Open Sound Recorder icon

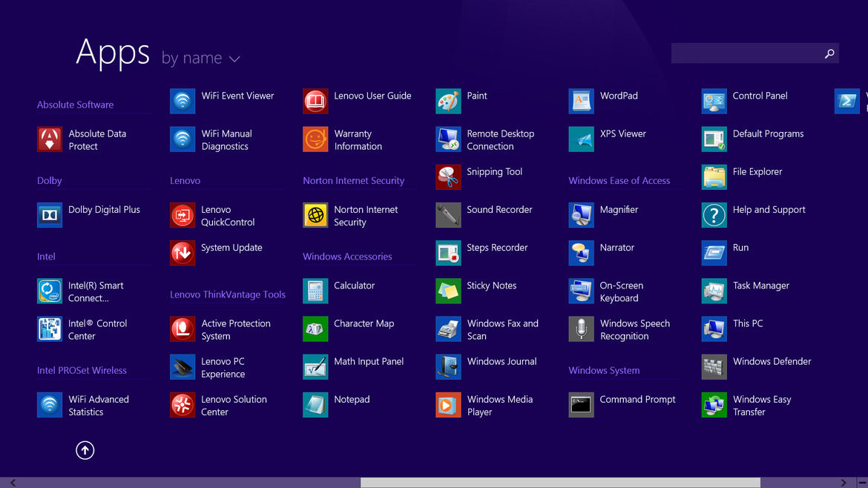coord(448,215)
